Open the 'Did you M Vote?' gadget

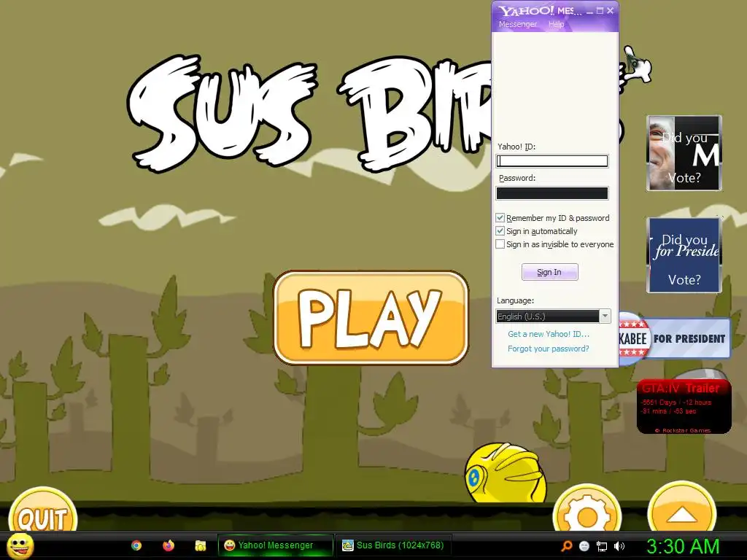coord(684,153)
